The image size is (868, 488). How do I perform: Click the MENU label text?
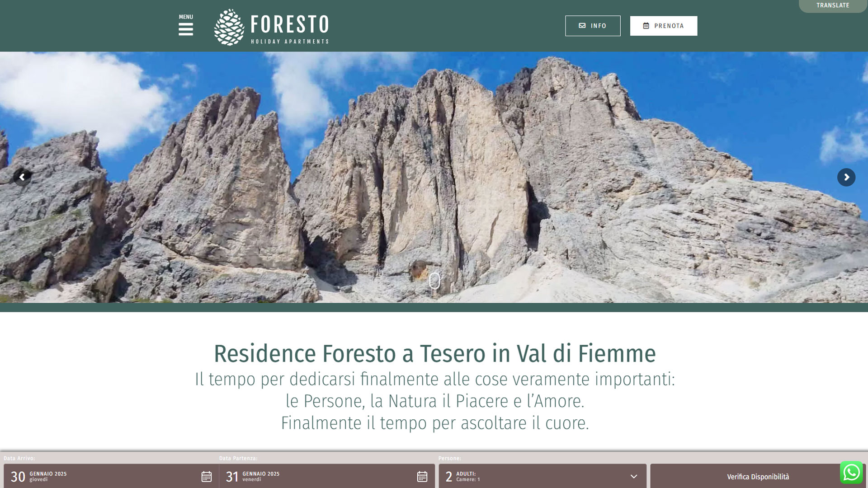(185, 17)
